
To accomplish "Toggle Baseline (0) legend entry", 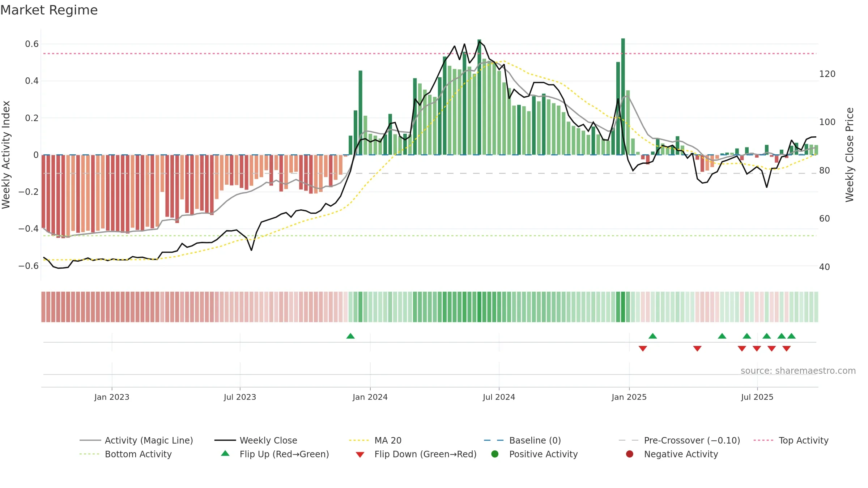I will click(522, 440).
